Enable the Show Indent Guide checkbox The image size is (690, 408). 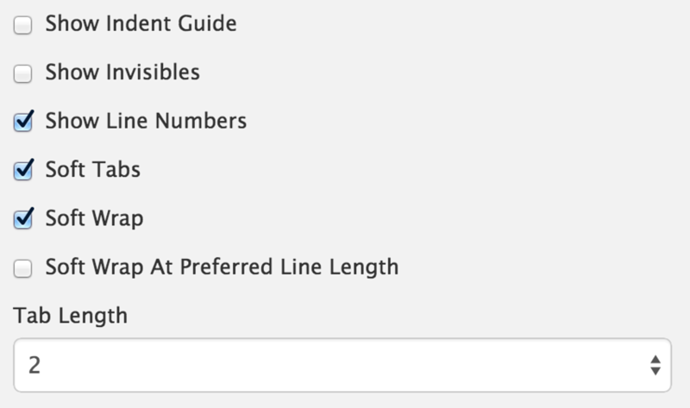click(x=23, y=25)
